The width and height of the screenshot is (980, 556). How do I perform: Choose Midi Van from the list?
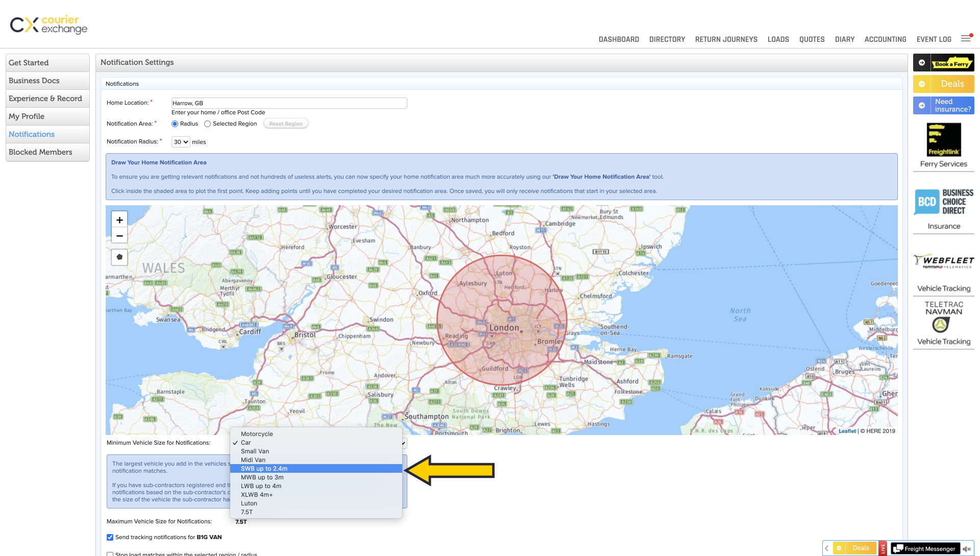click(x=316, y=460)
